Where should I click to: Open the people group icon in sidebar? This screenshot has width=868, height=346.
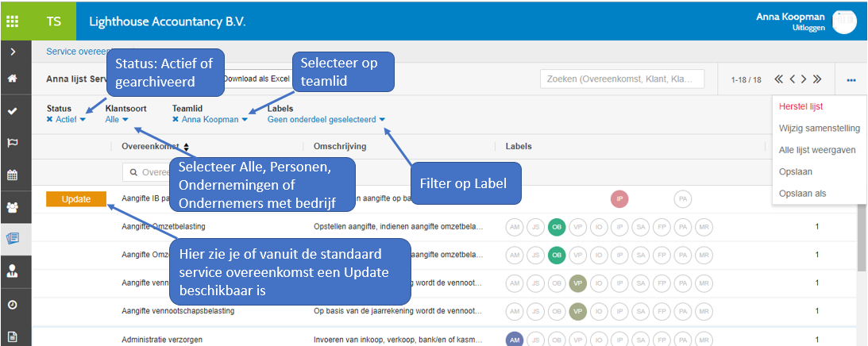tap(13, 207)
